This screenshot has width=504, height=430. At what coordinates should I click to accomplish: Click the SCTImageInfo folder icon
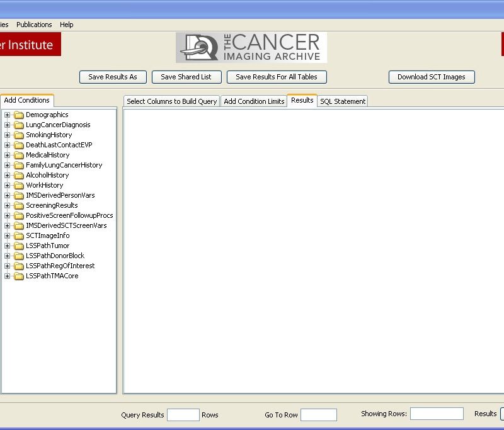coord(19,235)
